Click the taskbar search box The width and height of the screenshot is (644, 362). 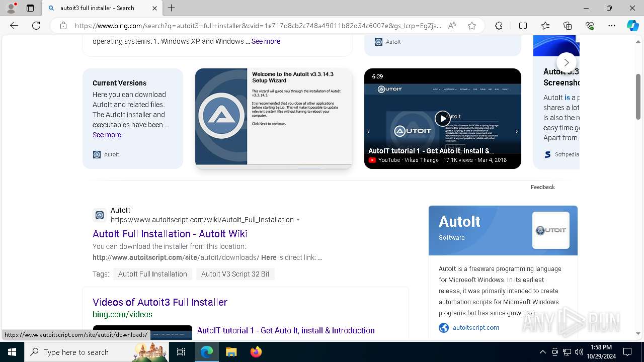pos(97,352)
